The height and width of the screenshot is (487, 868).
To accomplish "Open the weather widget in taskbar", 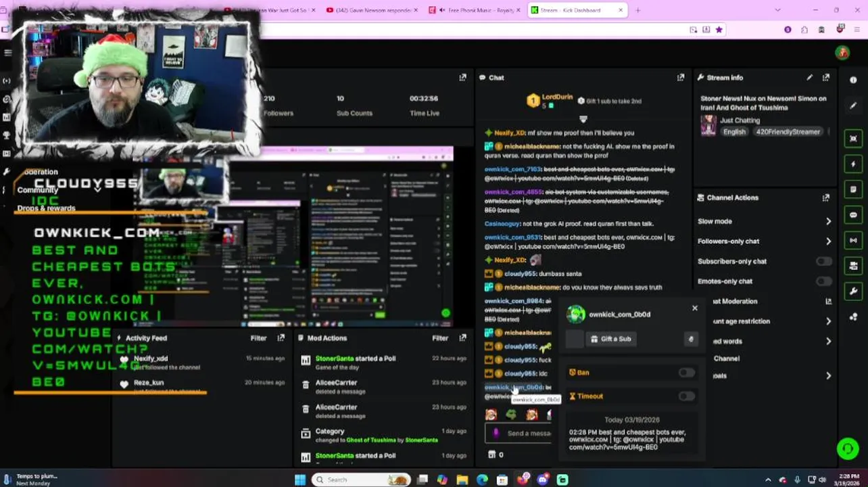I will 30,480.
